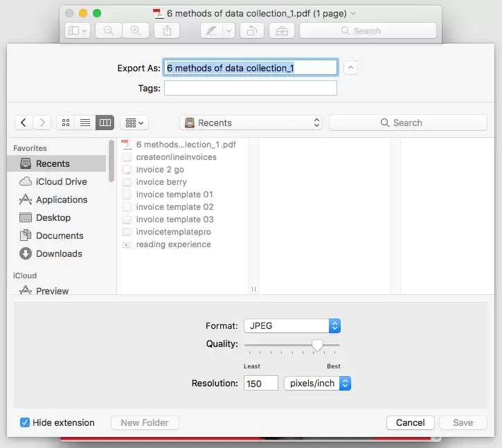The height and width of the screenshot is (448, 502).
Task: Switch to list view in file browser
Action: point(85,123)
